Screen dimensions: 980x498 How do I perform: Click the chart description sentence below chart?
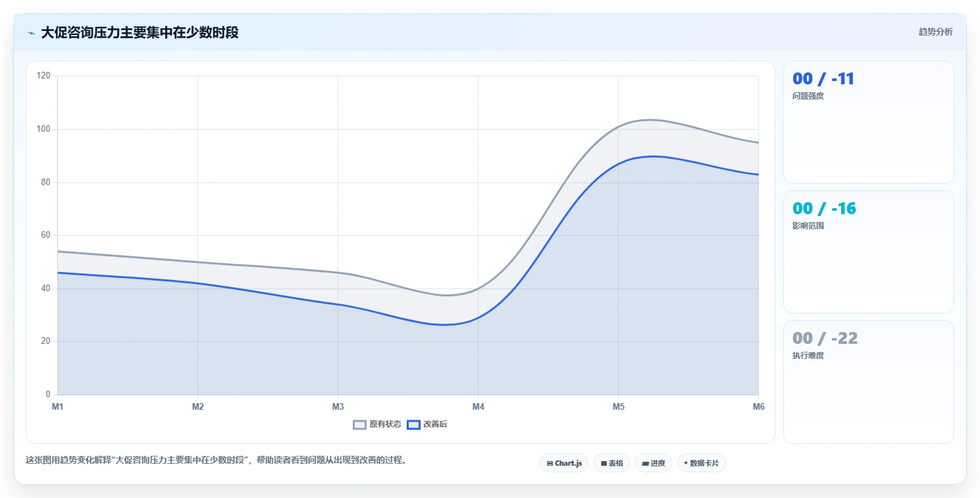pos(216,460)
